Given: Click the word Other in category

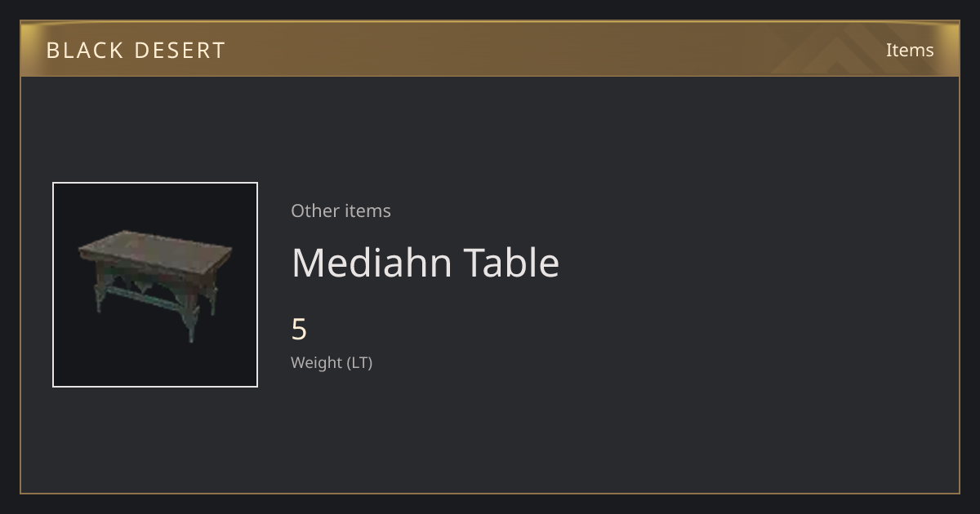Looking at the screenshot, I should [315, 210].
